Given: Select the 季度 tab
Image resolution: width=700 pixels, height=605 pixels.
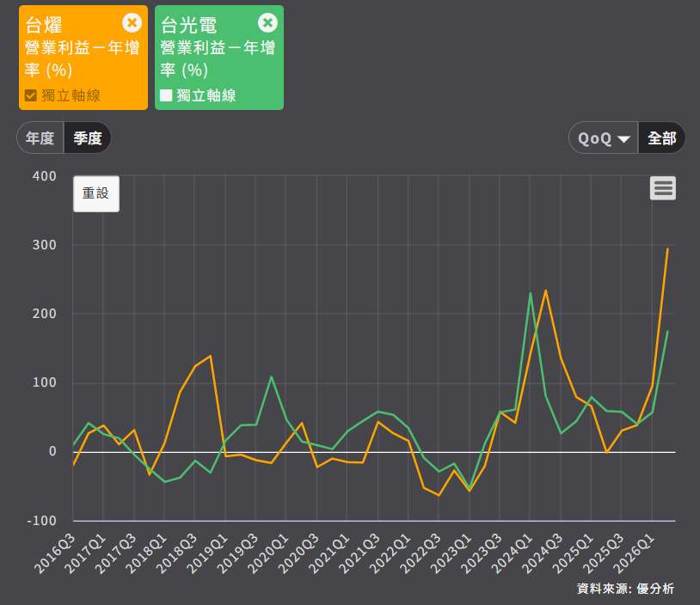Looking at the screenshot, I should tap(88, 137).
